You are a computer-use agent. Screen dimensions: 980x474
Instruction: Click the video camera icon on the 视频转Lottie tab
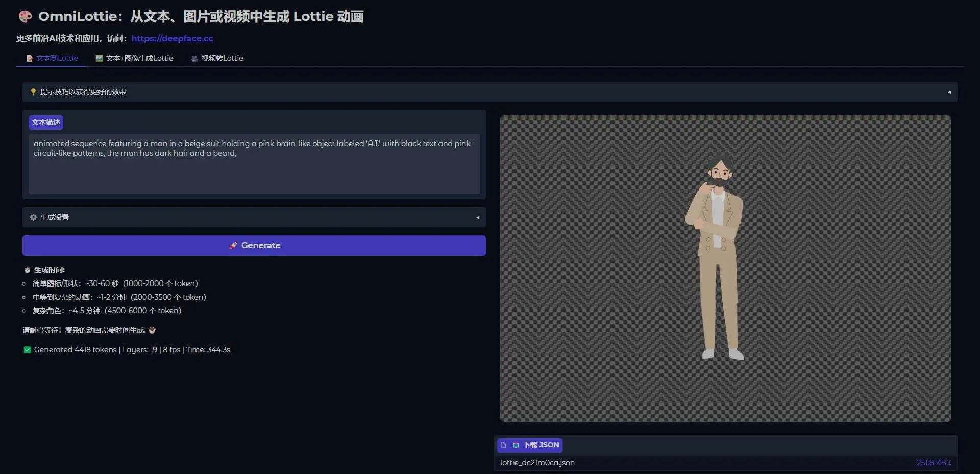(x=194, y=59)
